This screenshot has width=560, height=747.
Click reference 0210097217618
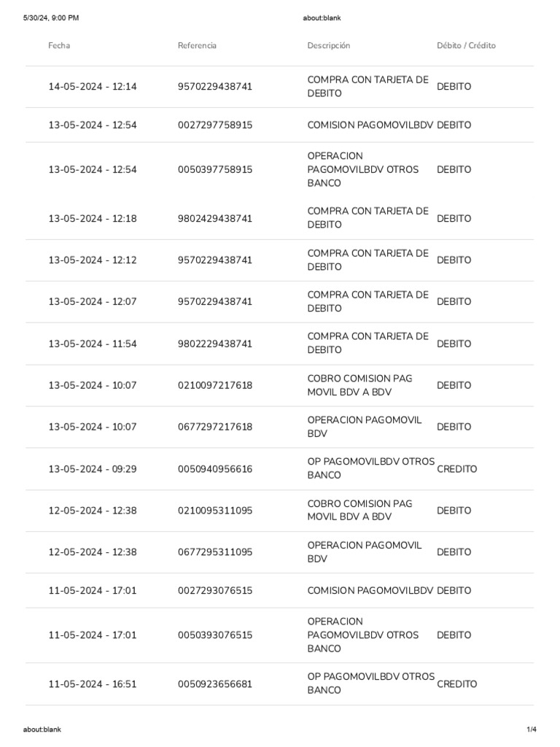[215, 385]
